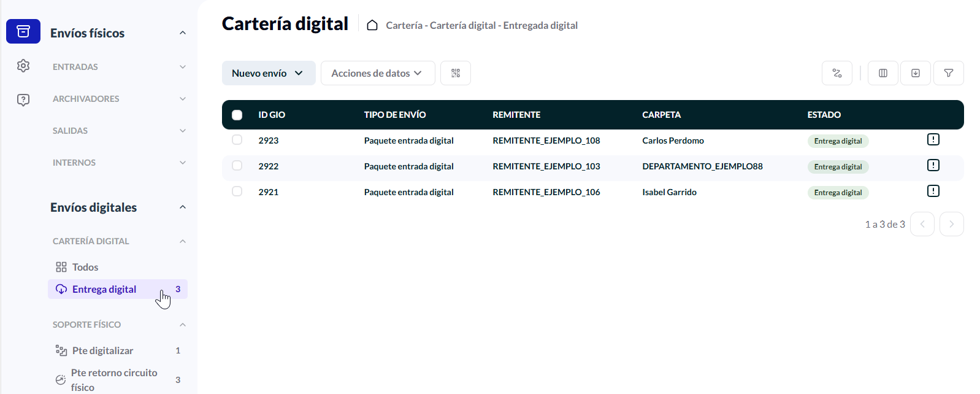Open the filter funnel icon
This screenshot has width=980, height=394.
pos(949,73)
